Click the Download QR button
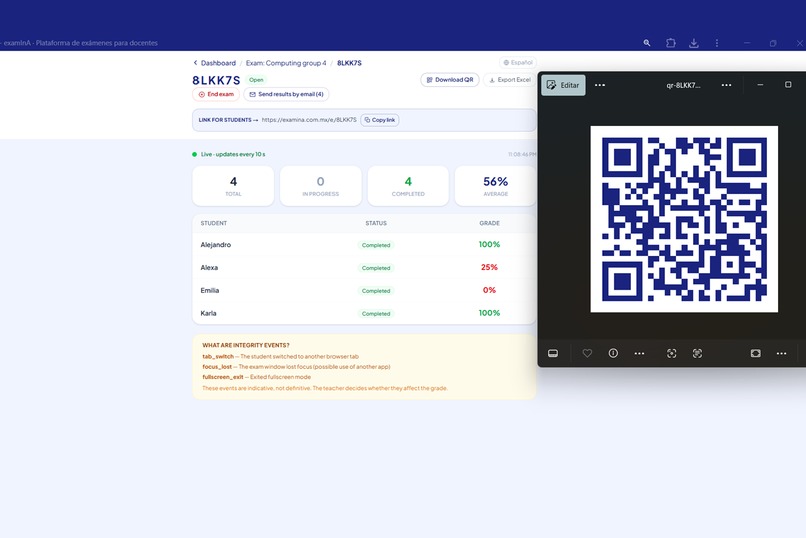The image size is (806, 538). point(450,80)
